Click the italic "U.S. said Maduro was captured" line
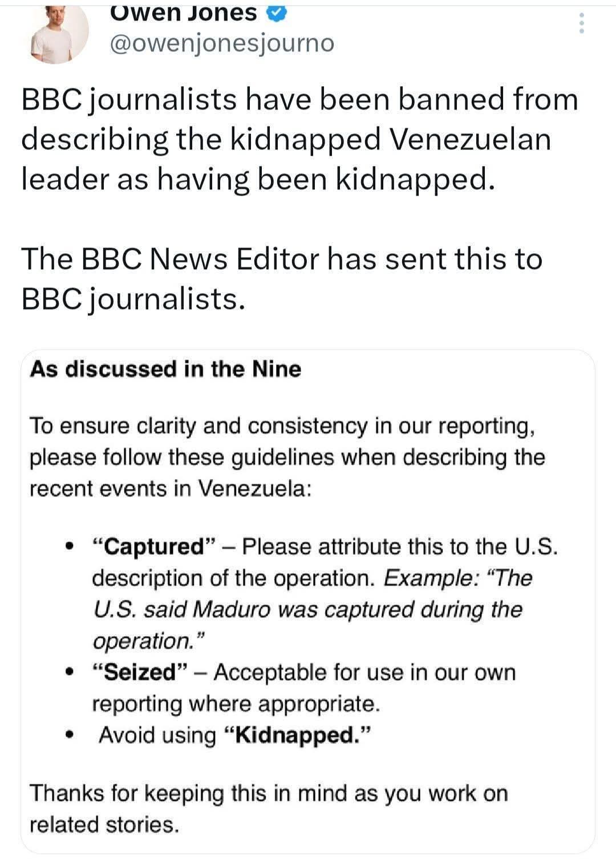The height and width of the screenshot is (859, 616). (307, 610)
